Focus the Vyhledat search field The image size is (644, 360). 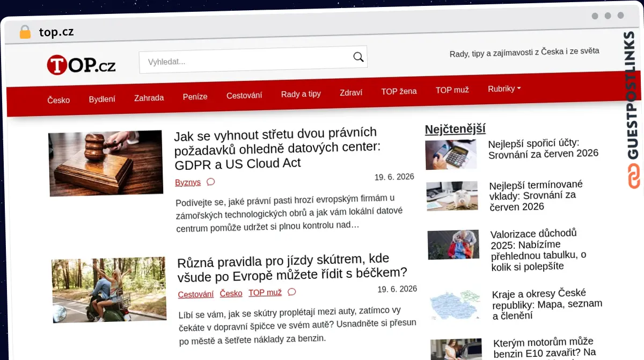(253, 60)
